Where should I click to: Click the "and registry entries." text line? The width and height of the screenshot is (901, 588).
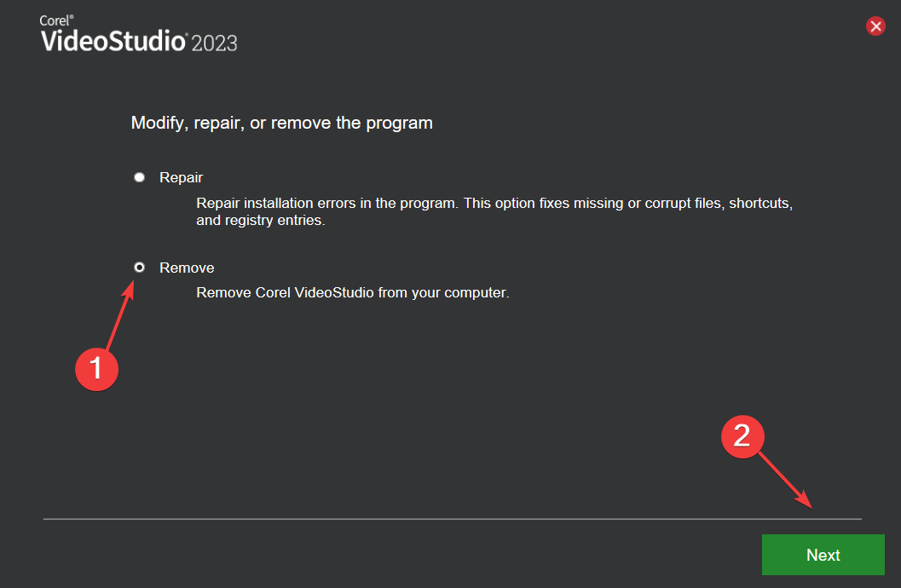(261, 221)
